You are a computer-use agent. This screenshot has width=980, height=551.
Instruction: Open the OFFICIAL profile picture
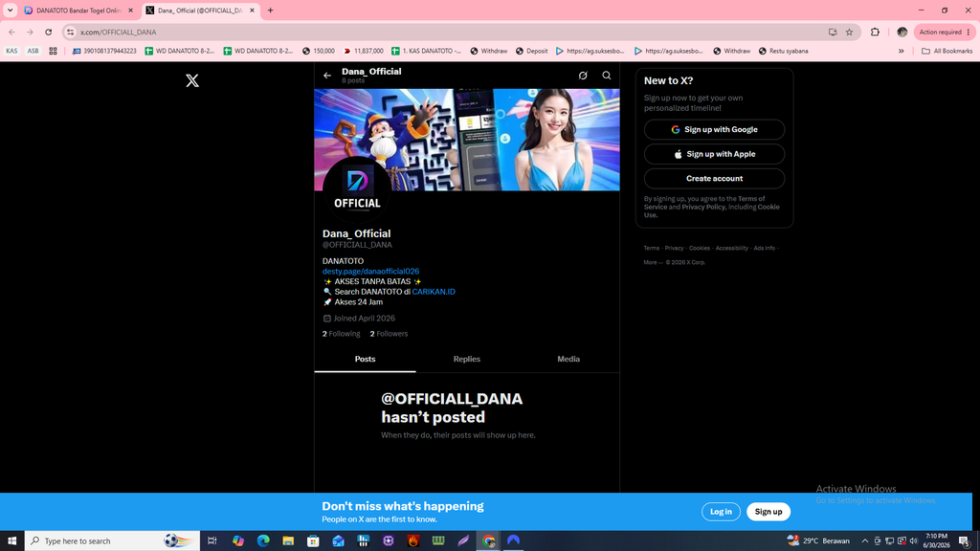click(357, 190)
